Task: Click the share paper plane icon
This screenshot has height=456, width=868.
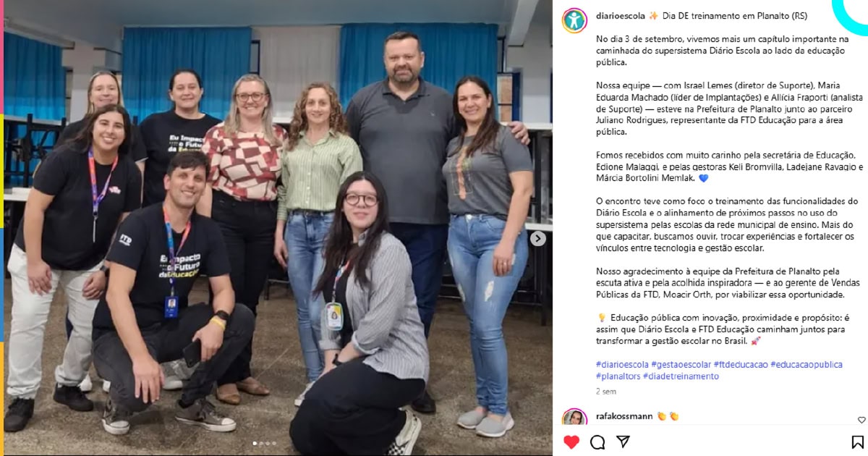Action: (x=623, y=442)
